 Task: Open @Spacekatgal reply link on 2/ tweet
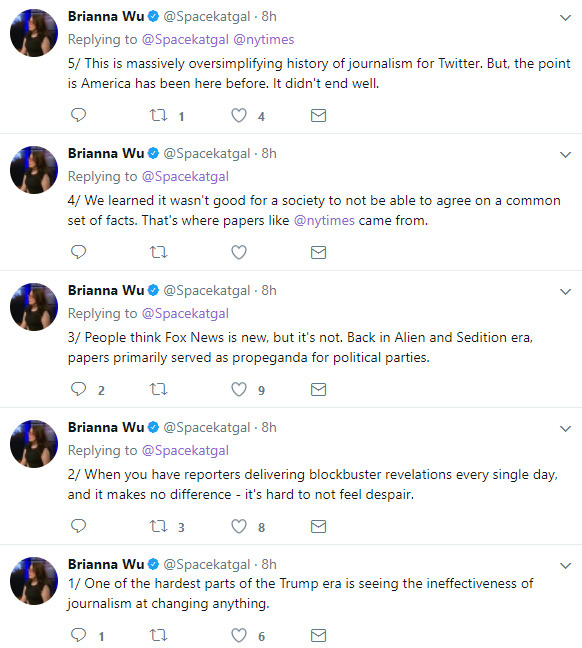[x=185, y=450]
